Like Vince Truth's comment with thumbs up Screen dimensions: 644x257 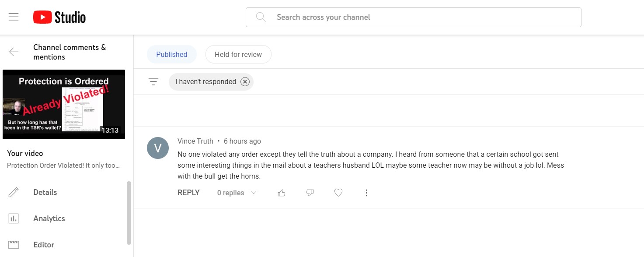point(282,193)
